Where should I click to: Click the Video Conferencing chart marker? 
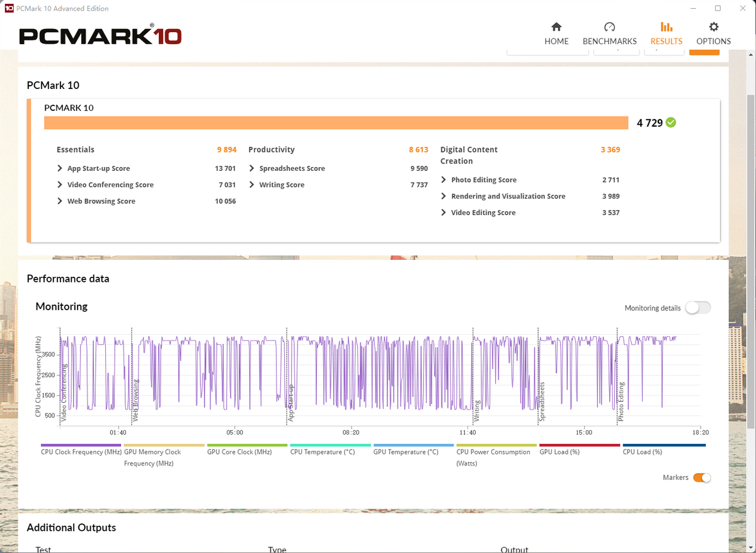64,393
